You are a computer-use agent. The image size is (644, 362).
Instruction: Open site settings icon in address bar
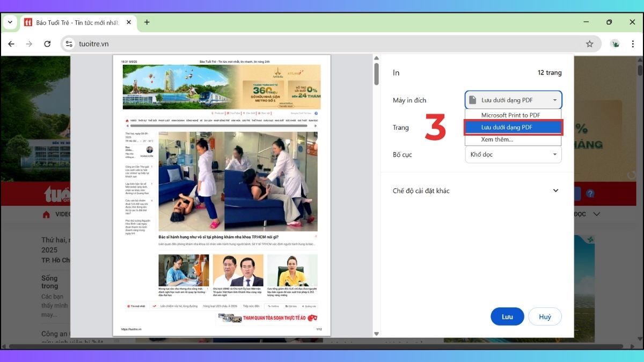pos(69,44)
